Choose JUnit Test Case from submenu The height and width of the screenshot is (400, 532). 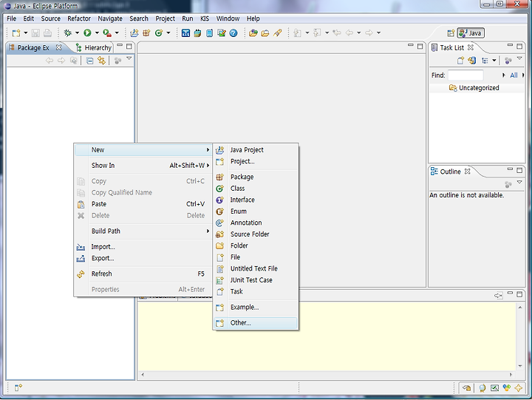[x=256, y=280]
